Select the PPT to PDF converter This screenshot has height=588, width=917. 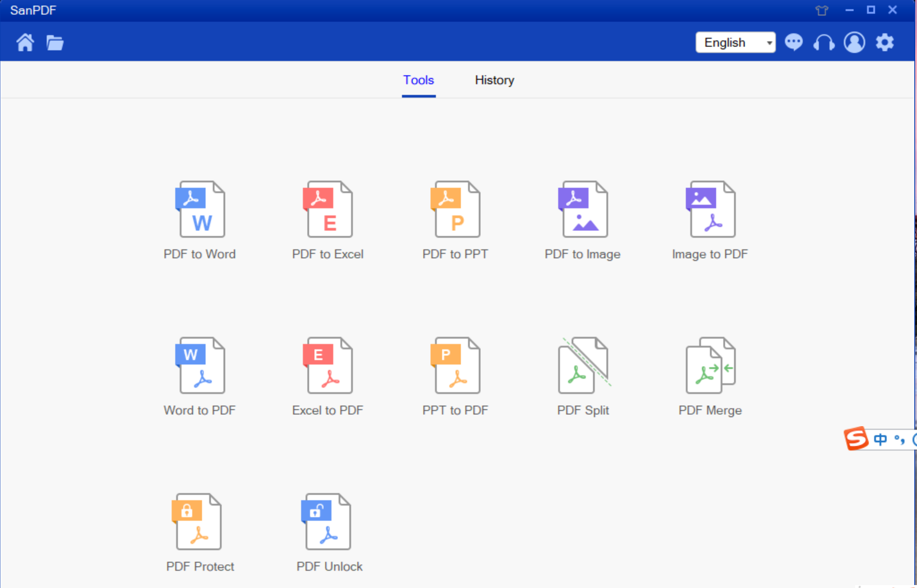pos(455,375)
